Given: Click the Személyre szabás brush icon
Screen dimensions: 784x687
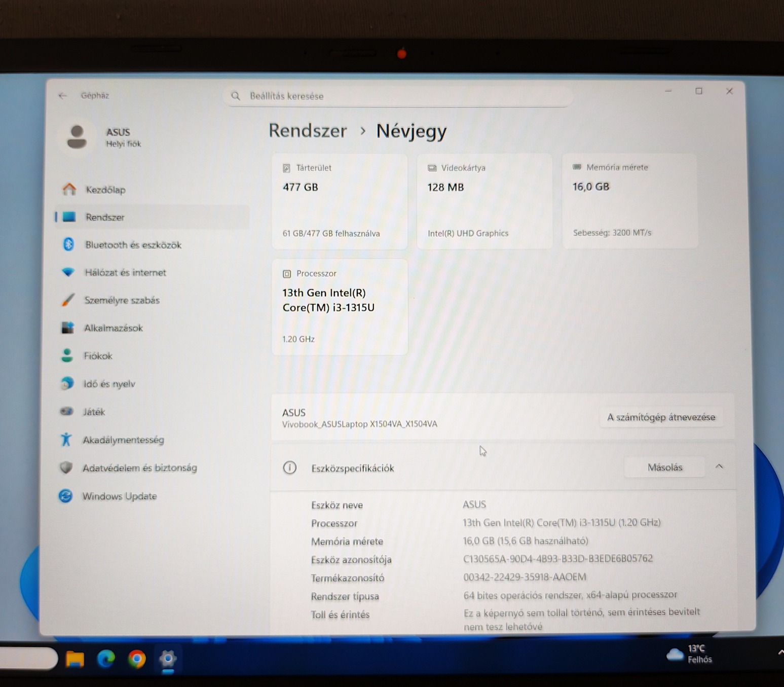Looking at the screenshot, I should tap(67, 300).
